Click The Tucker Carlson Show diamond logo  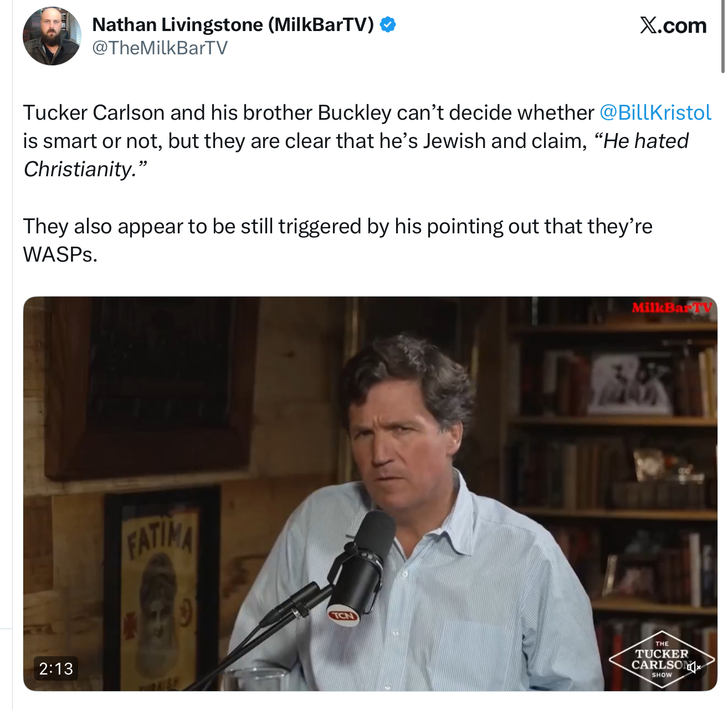pyautogui.click(x=662, y=660)
